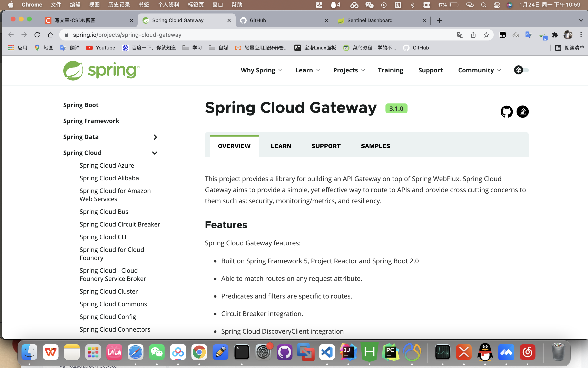Open Terminal from the Dock
Image resolution: width=588 pixels, height=368 pixels.
pos(242,352)
